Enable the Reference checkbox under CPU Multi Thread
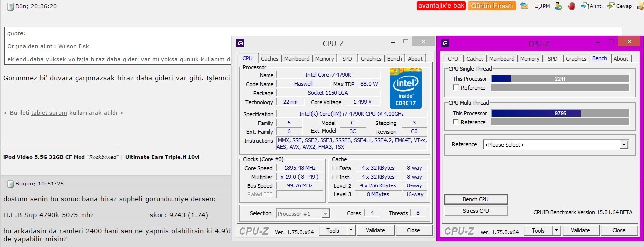Viewport: 644px width, 247px height. 456,122
